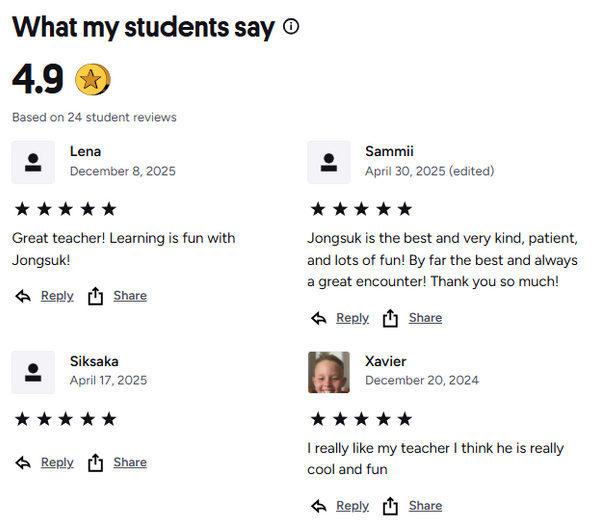Reply to Siksaka's review
The image size is (600, 528).
coord(57,463)
